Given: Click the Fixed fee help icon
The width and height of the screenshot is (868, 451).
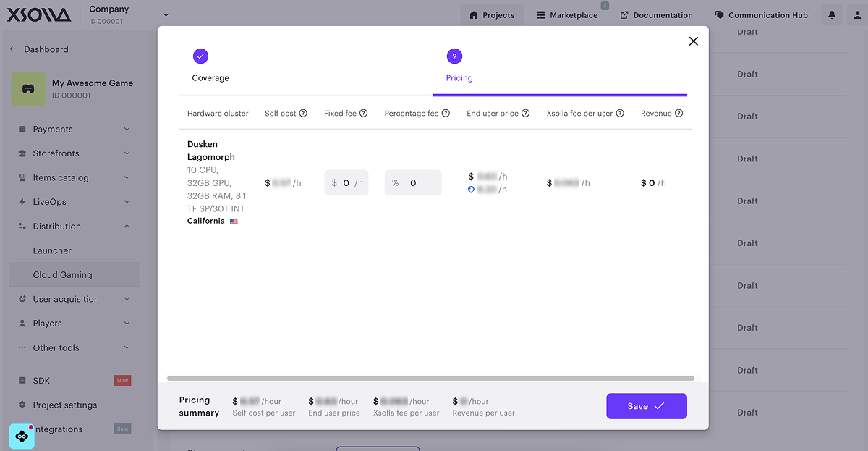Looking at the screenshot, I should tap(364, 114).
